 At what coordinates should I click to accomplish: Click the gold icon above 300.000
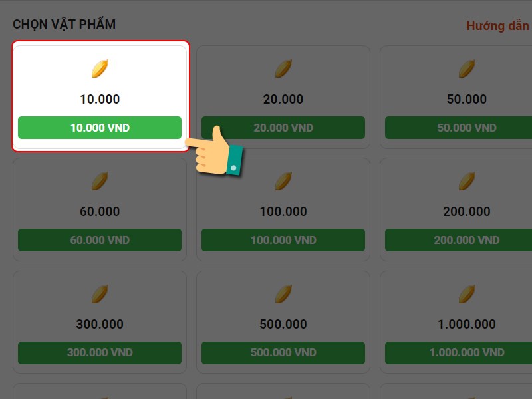click(x=100, y=293)
